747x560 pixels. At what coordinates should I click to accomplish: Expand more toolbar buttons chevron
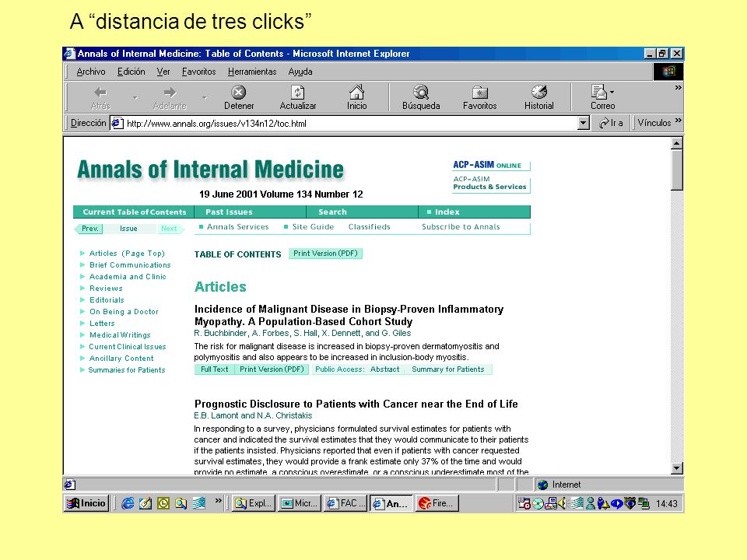click(678, 88)
